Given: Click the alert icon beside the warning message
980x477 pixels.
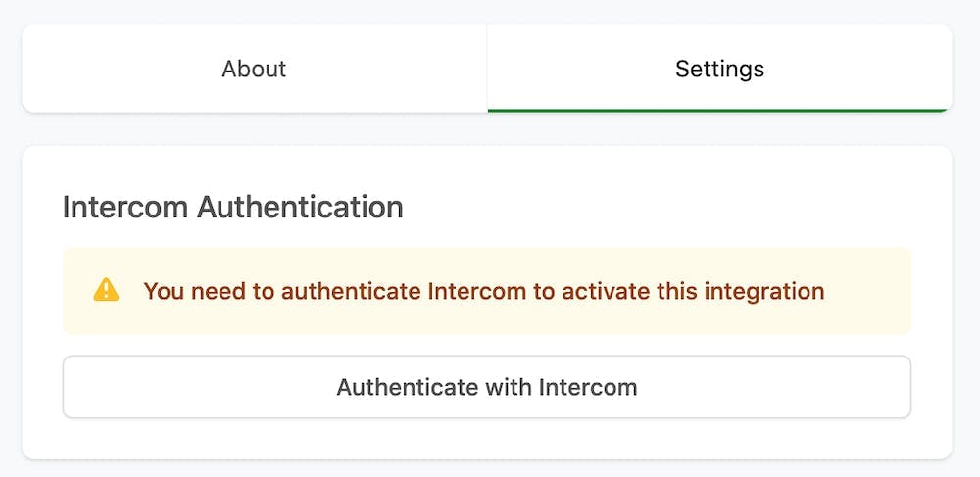Looking at the screenshot, I should click(106, 290).
